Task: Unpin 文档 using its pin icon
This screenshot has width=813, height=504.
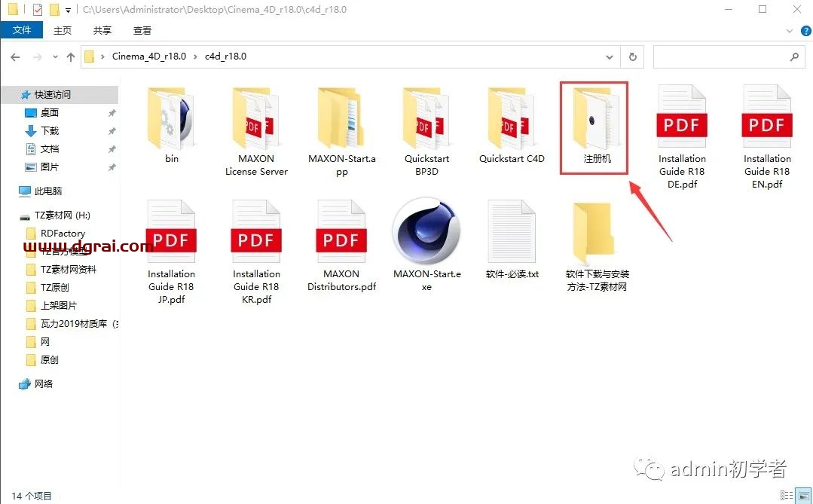Action: click(x=112, y=149)
